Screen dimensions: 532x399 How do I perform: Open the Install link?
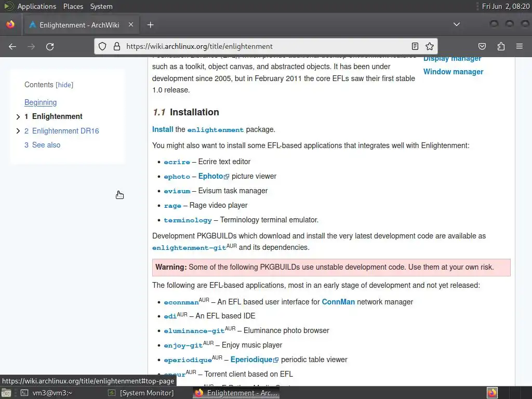(163, 129)
